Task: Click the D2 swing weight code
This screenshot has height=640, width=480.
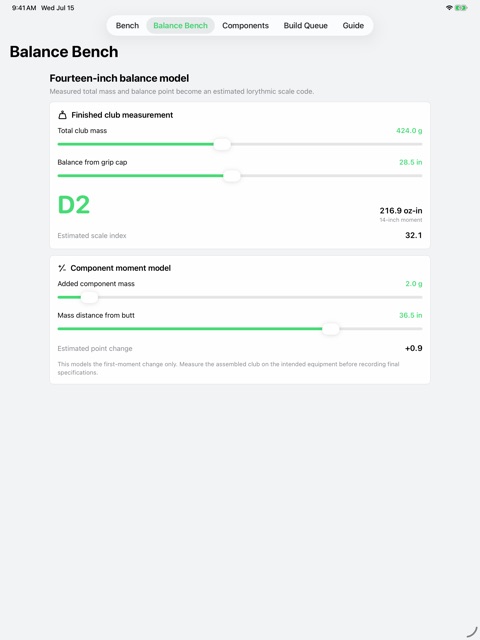Action: [x=73, y=205]
